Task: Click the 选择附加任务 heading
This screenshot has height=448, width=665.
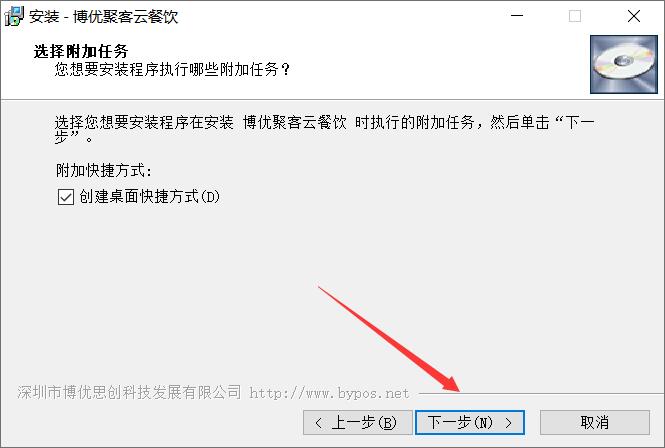Action: click(x=81, y=51)
